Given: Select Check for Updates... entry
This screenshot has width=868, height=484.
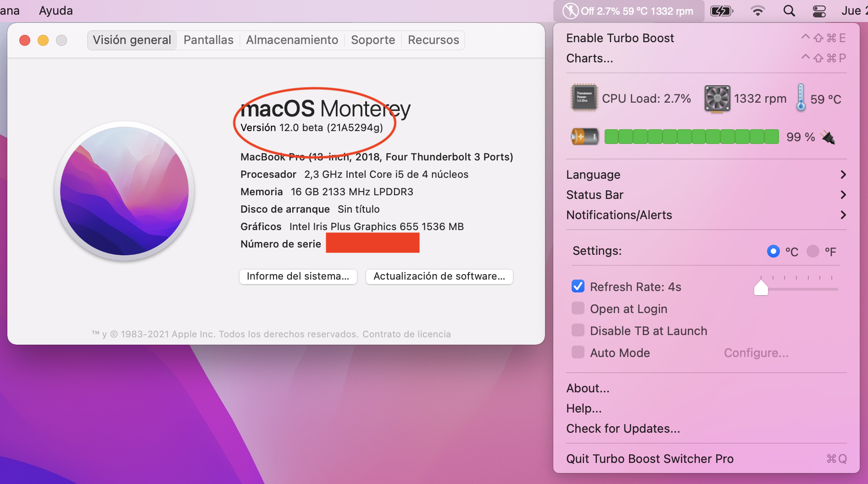Looking at the screenshot, I should pos(706,429).
